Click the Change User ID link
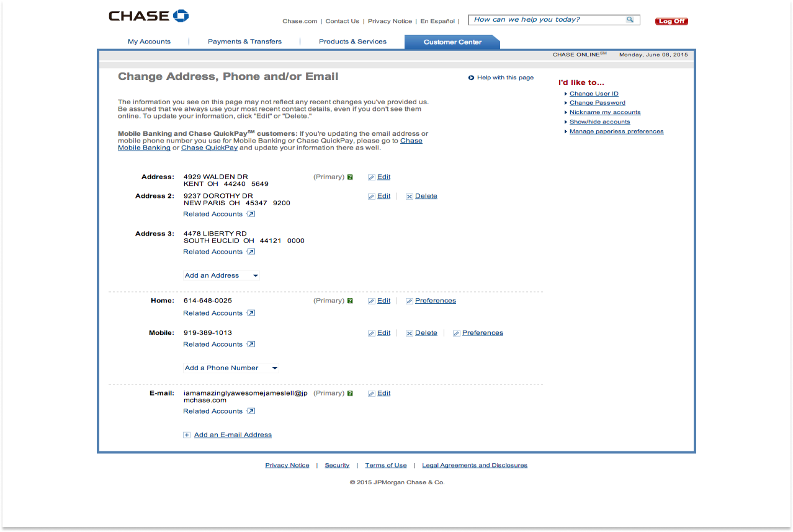 tap(594, 94)
